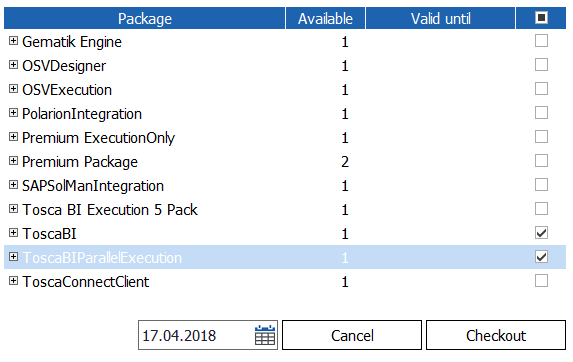The width and height of the screenshot is (573, 362).
Task: Select the PolarionIntegration package row
Action: click(x=285, y=114)
